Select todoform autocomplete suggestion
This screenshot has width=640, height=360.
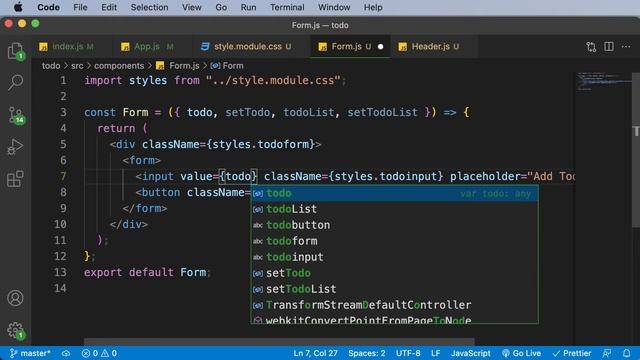tap(394, 241)
